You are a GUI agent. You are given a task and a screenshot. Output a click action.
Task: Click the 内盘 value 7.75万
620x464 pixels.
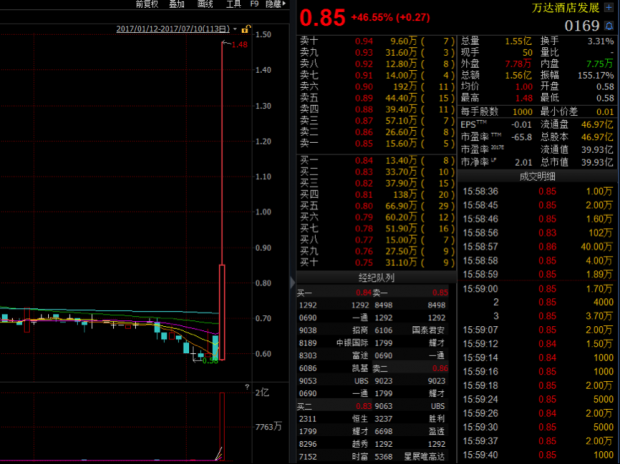(599, 64)
